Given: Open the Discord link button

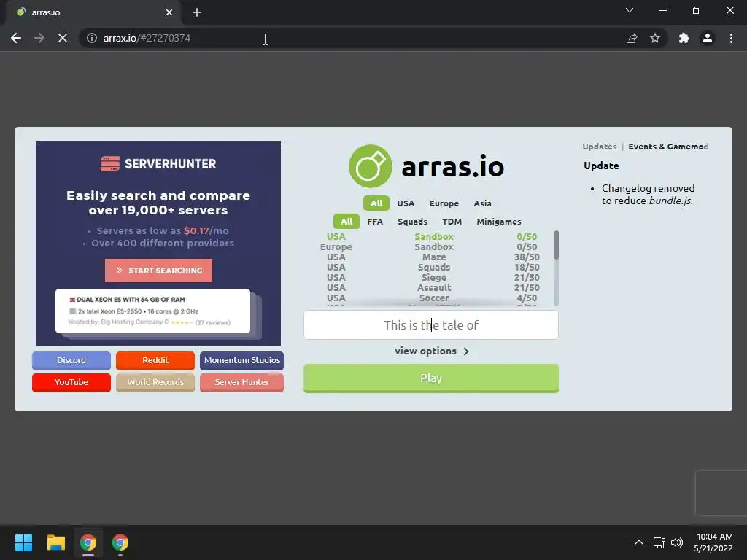Looking at the screenshot, I should pyautogui.click(x=71, y=360).
